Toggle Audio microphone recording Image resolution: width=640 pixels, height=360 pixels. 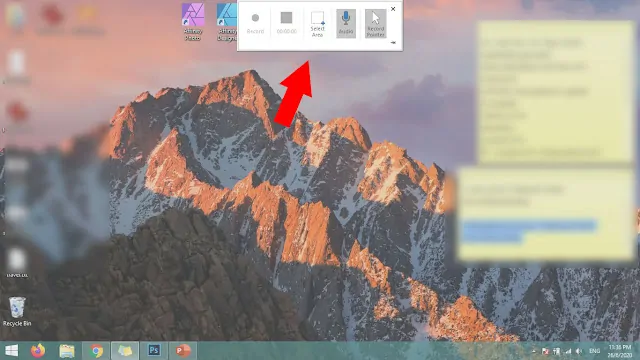pyautogui.click(x=346, y=24)
